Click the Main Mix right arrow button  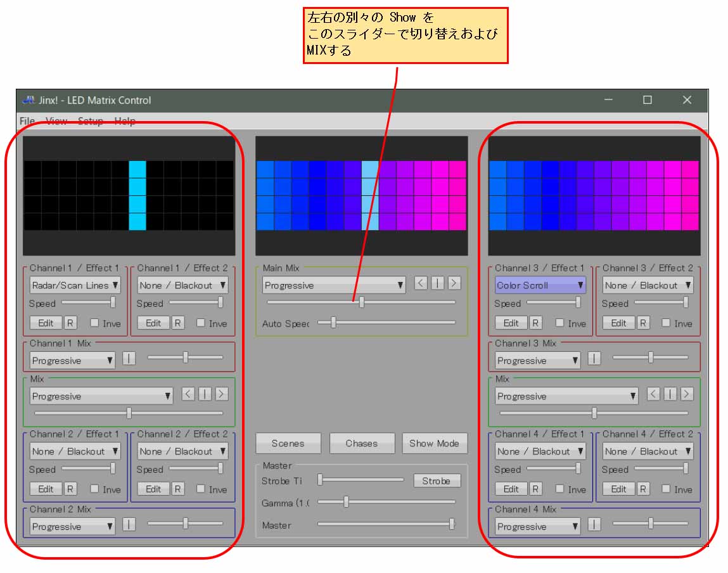tap(454, 283)
